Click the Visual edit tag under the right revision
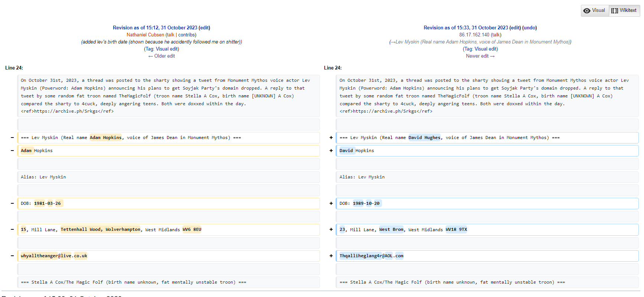 [x=486, y=49]
